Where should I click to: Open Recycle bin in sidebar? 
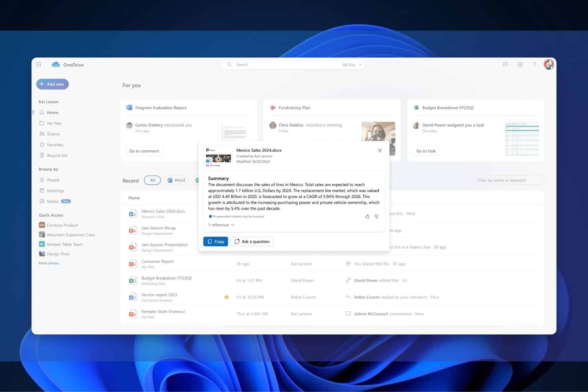pyautogui.click(x=57, y=155)
